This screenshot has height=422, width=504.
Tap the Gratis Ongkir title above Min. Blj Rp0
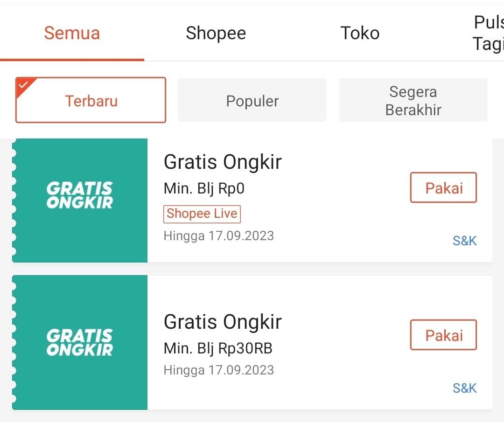(223, 162)
